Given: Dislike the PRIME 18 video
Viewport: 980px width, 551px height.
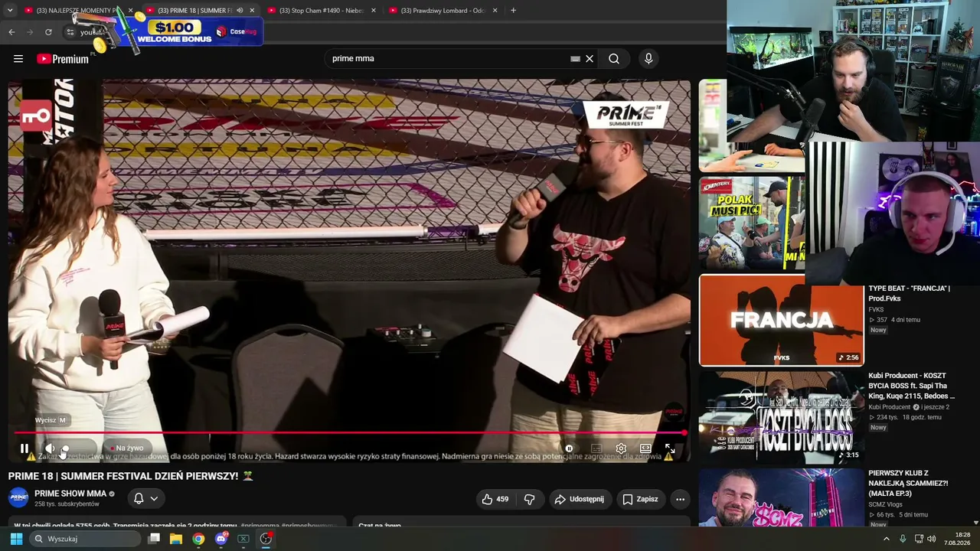Looking at the screenshot, I should coord(529,499).
